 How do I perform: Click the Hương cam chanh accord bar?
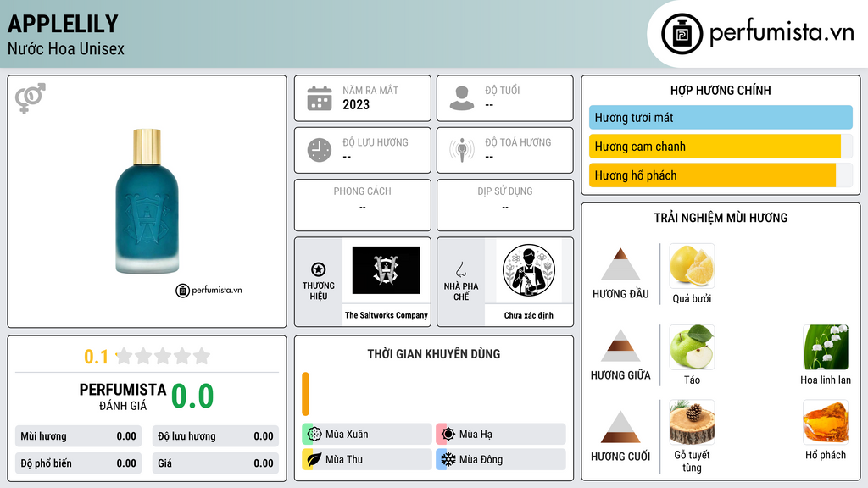tap(721, 146)
